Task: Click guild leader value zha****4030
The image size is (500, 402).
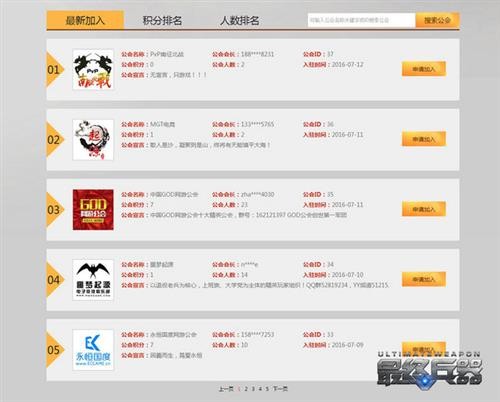Action: [x=257, y=194]
